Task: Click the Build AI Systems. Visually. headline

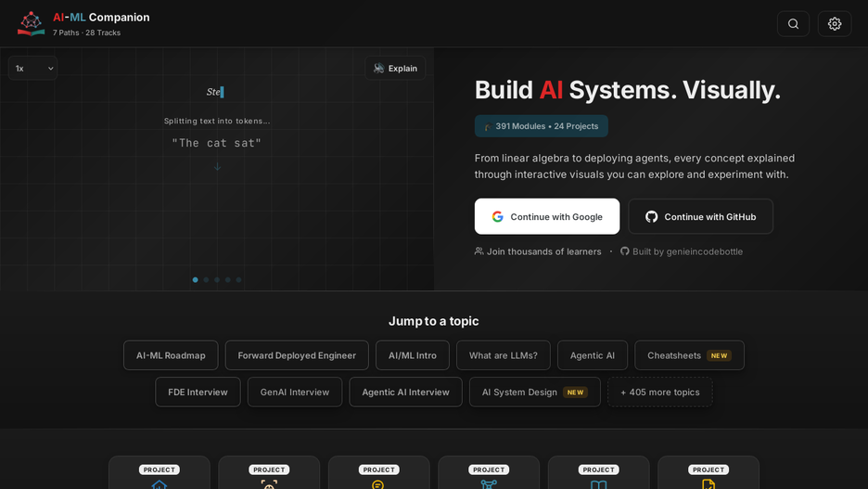Action: click(627, 90)
